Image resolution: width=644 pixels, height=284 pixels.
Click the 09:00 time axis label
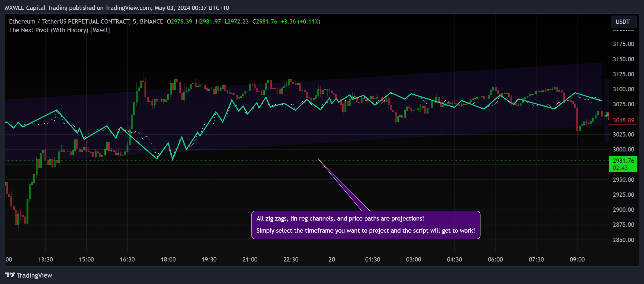[577, 259]
